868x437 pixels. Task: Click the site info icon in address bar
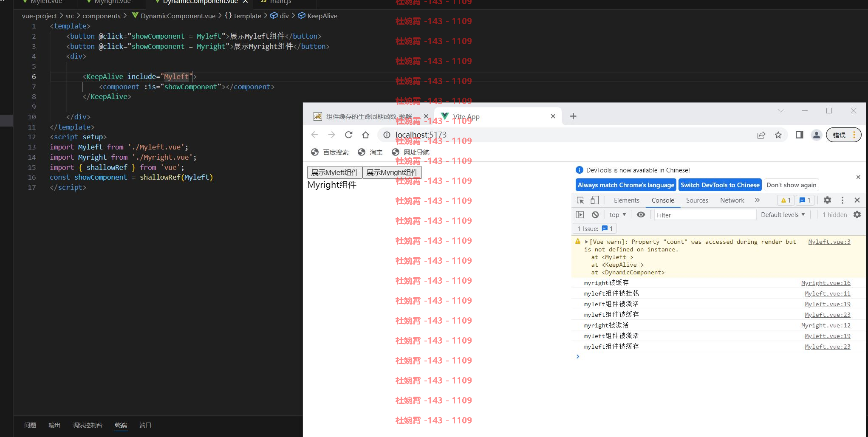387,135
